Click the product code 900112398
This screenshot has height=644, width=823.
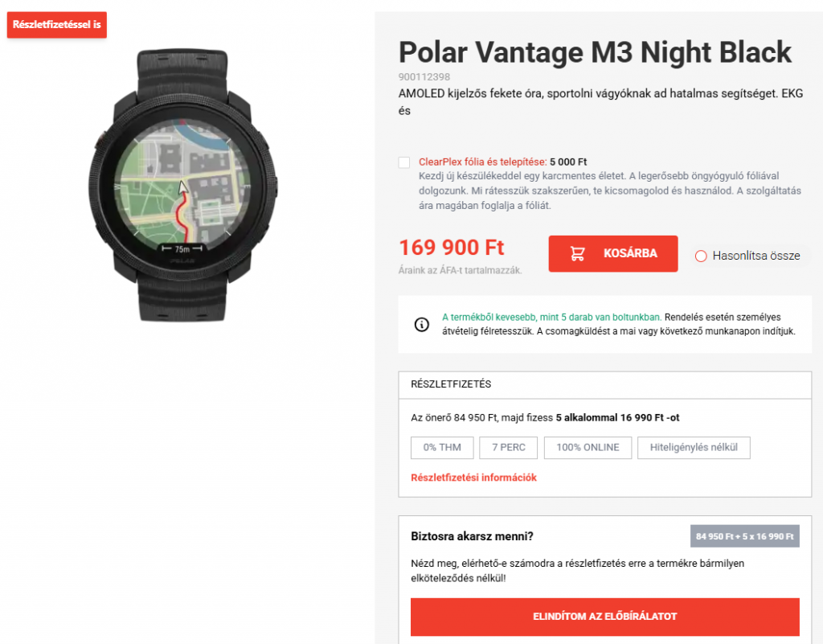[x=424, y=77]
